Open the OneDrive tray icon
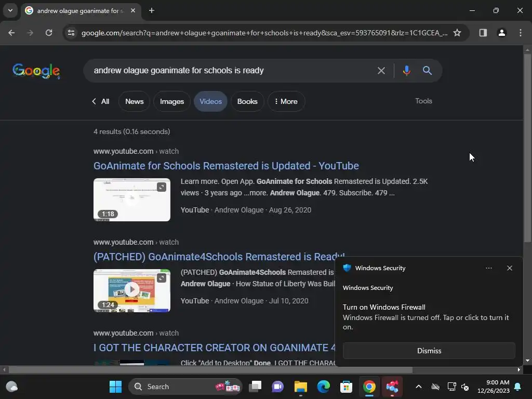Image resolution: width=532 pixels, height=399 pixels. (x=435, y=387)
